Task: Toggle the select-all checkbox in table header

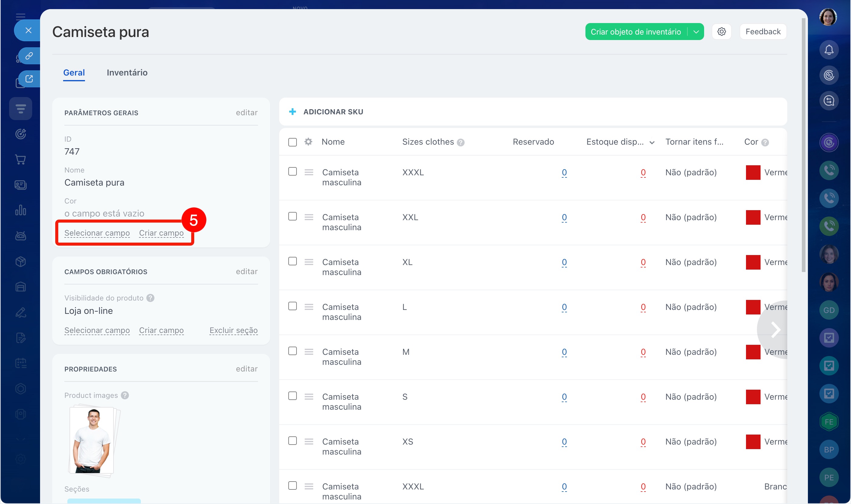Action: [x=292, y=142]
